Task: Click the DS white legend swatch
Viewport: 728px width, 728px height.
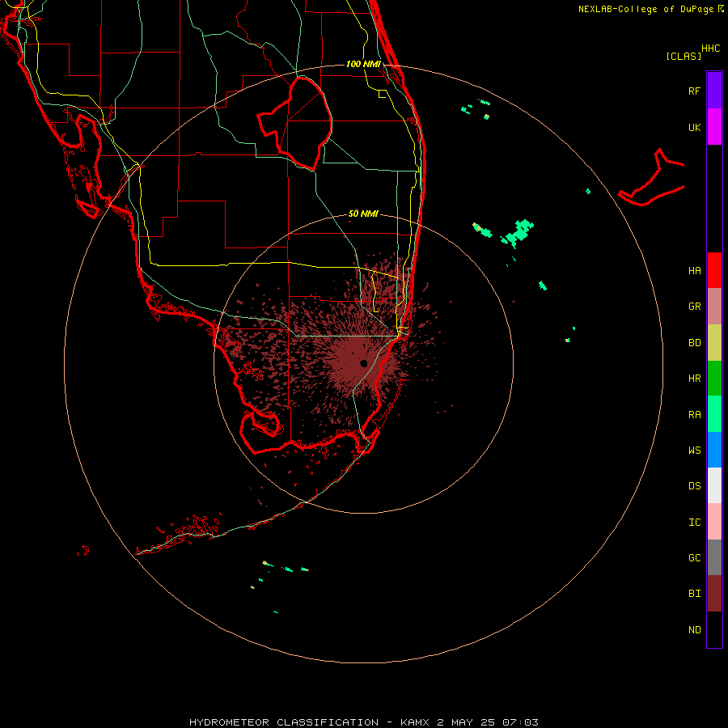Action: pos(714,485)
